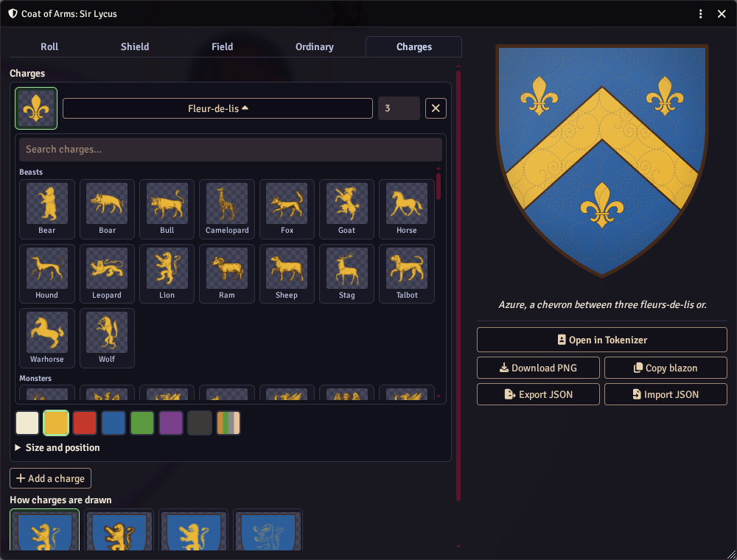
Task: Switch to the Shield tab
Action: click(135, 46)
